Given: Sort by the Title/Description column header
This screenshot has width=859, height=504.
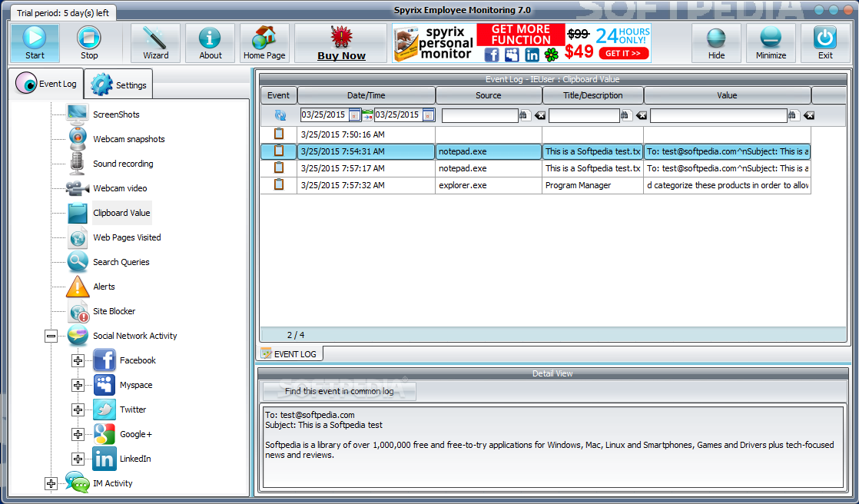Looking at the screenshot, I should tap(592, 95).
